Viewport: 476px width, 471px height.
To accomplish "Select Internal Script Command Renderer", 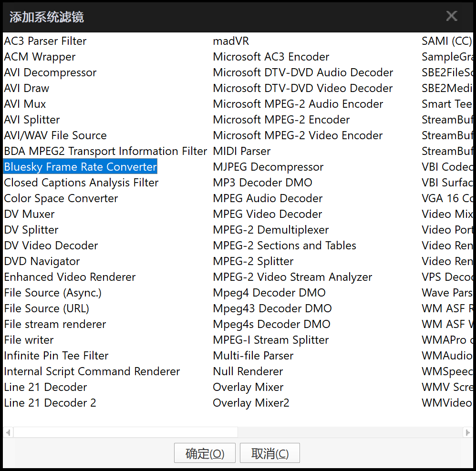I will click(x=92, y=371).
